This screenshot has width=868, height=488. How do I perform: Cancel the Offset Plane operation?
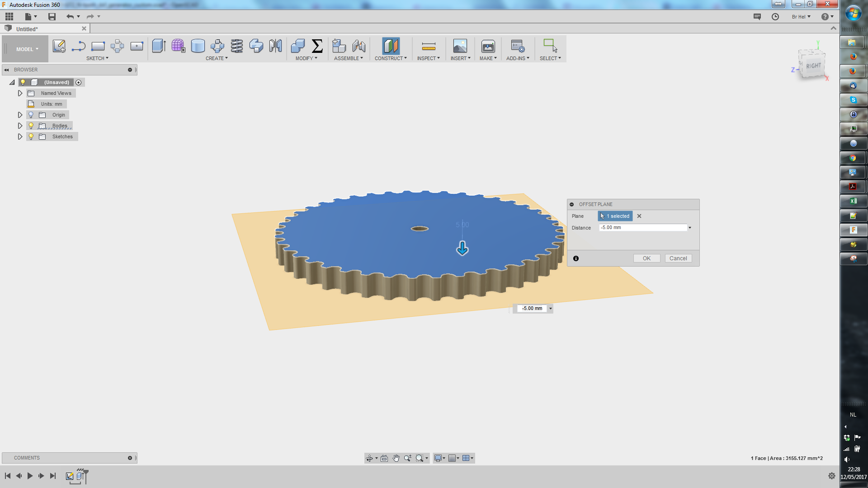pyautogui.click(x=678, y=258)
